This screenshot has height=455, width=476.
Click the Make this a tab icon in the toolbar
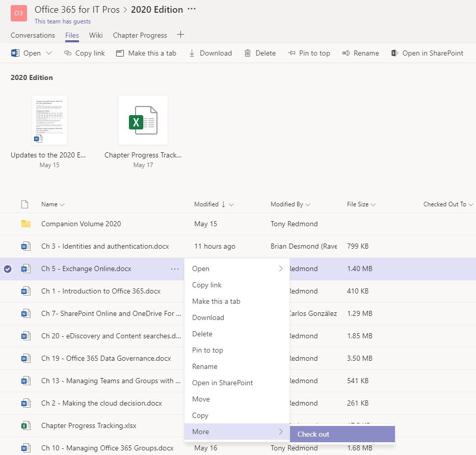[120, 53]
